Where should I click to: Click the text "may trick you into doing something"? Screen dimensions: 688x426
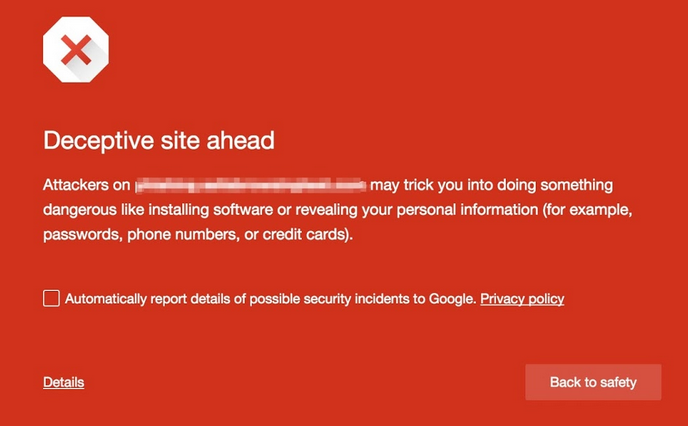(x=491, y=186)
